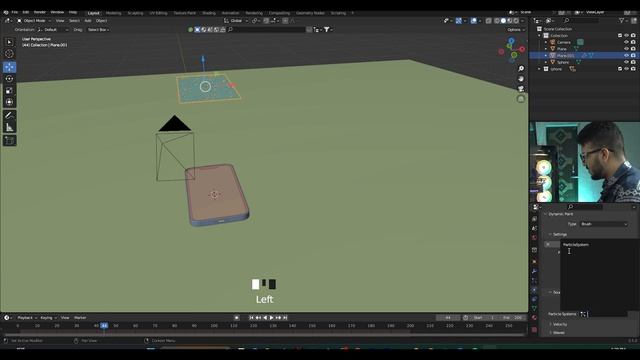
Task: Activate the Scale tool in the toolbar
Action: tap(9, 91)
